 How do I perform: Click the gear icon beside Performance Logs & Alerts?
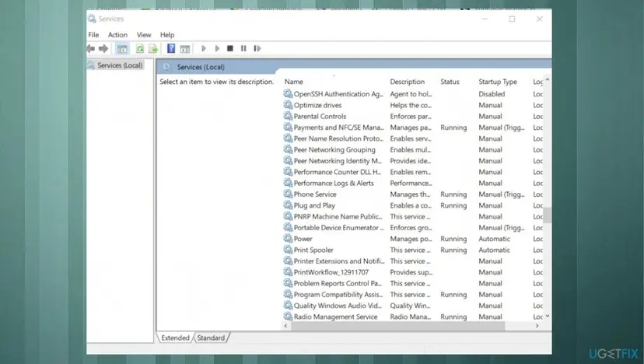pos(288,183)
